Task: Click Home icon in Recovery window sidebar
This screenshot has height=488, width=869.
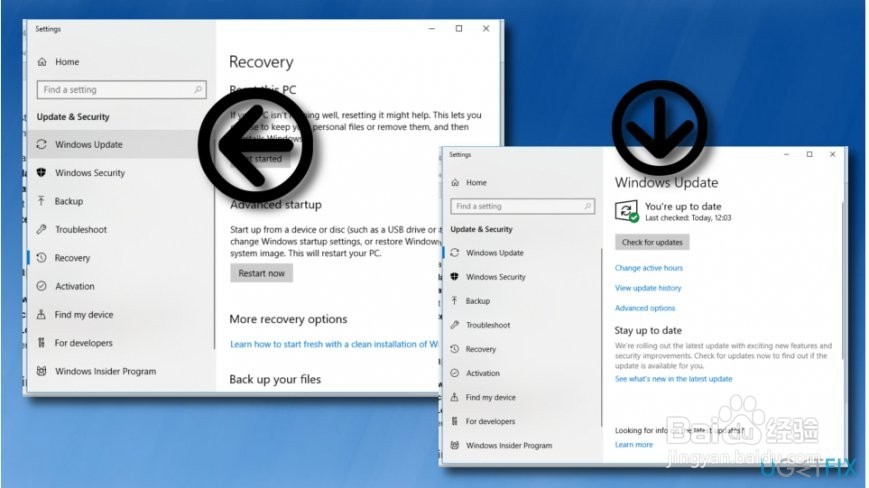Action: (42, 62)
